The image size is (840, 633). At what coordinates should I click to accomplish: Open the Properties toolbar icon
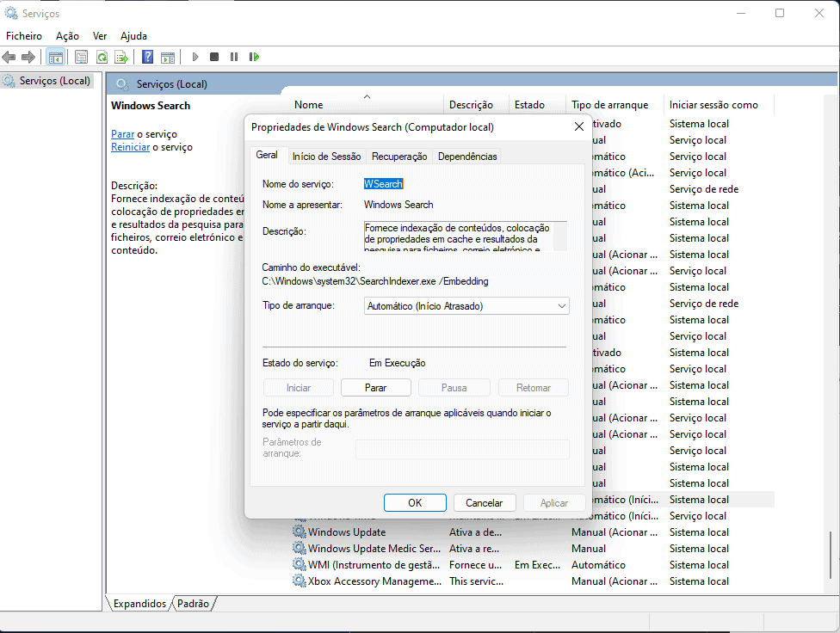coord(82,57)
